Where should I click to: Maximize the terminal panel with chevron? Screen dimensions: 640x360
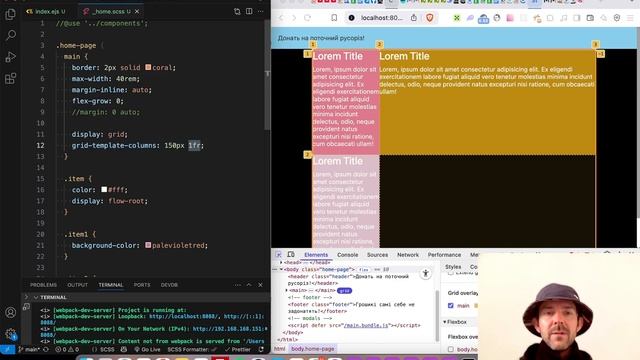tap(249, 285)
